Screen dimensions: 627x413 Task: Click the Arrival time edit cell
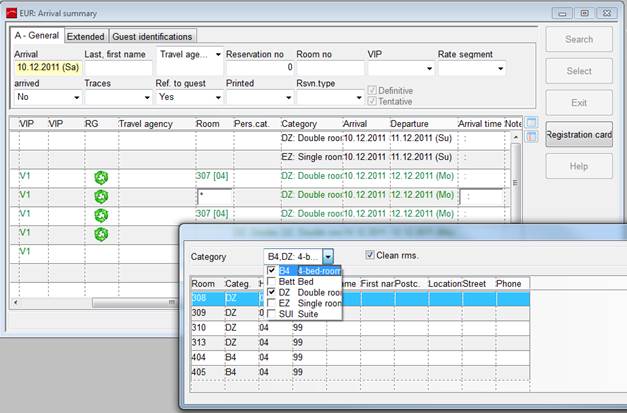click(x=481, y=197)
